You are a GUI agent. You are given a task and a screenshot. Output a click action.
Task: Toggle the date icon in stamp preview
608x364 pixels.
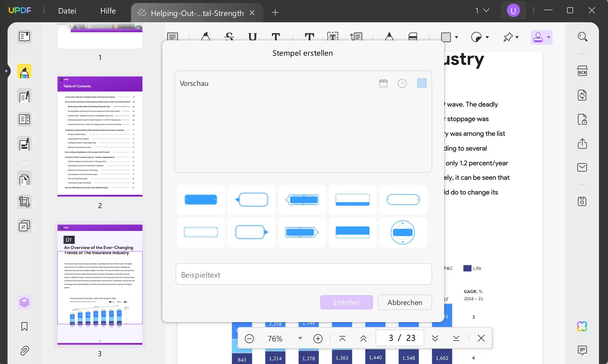pos(383,83)
